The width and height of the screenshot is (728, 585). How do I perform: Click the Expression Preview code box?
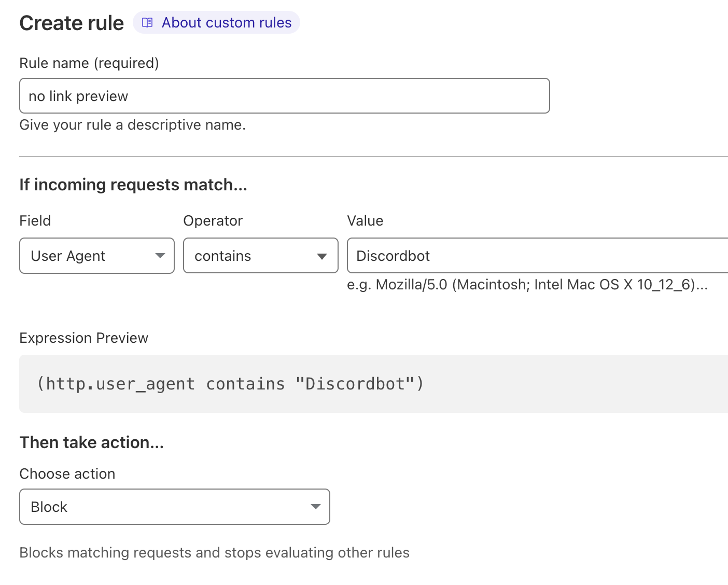click(373, 384)
